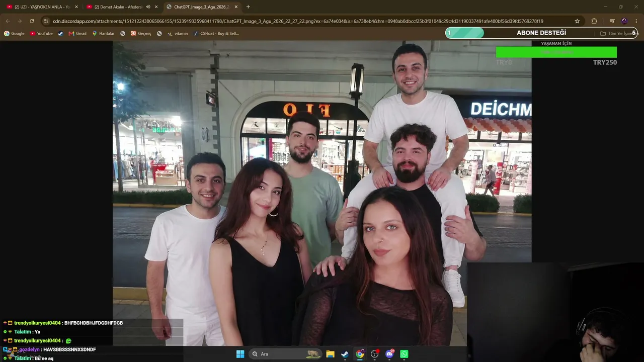The height and width of the screenshot is (362, 644).
Task: Close the Demet Akalın tab
Action: coord(156,7)
